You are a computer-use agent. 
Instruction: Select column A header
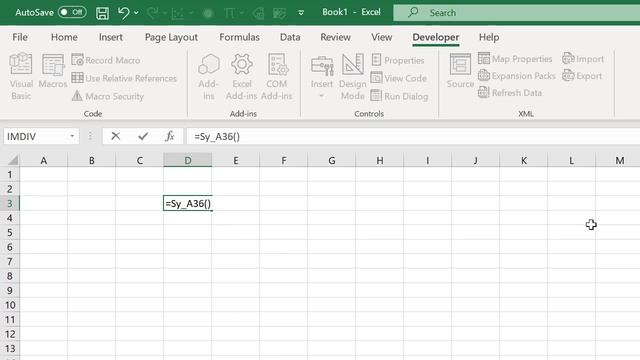click(44, 160)
